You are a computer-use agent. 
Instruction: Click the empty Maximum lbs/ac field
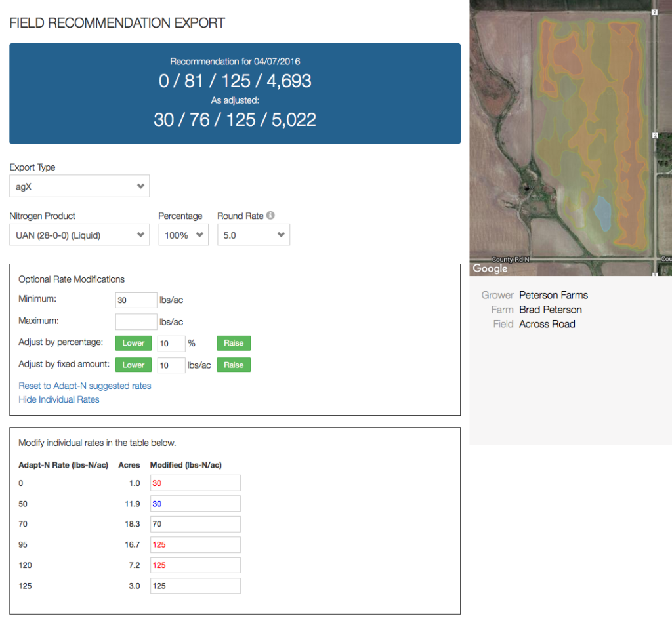tap(136, 321)
